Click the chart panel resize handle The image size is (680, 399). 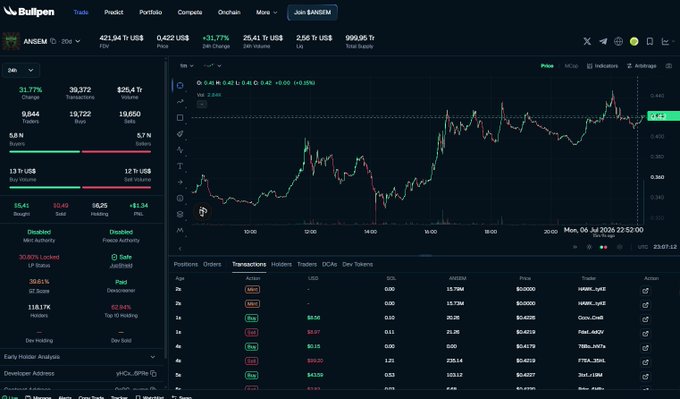pyautogui.click(x=425, y=255)
